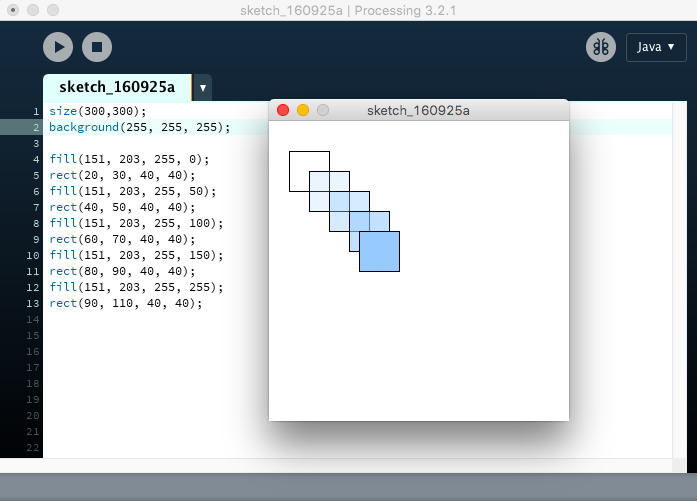Click the rect(90, 110, 40, 40) line

pyautogui.click(x=125, y=303)
